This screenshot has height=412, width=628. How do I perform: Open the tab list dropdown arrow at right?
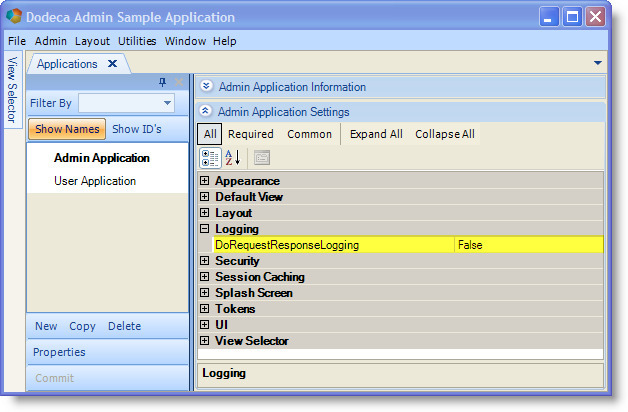pos(598,63)
